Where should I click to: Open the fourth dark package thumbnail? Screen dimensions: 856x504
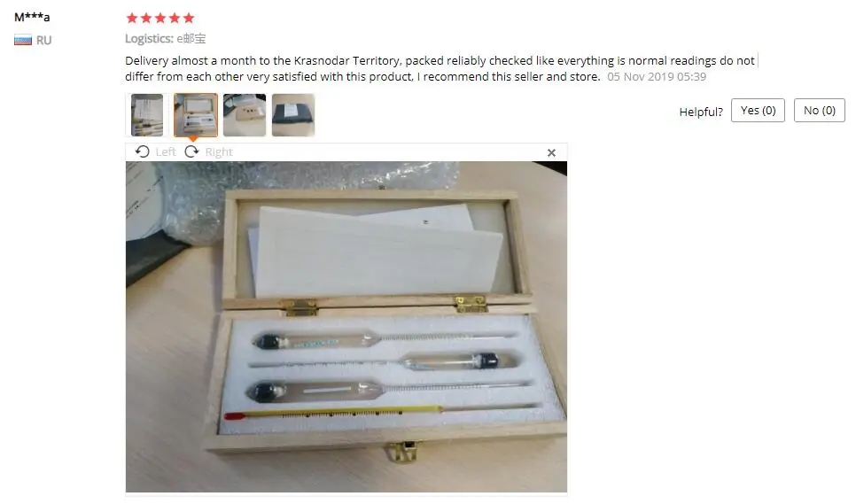click(x=293, y=115)
